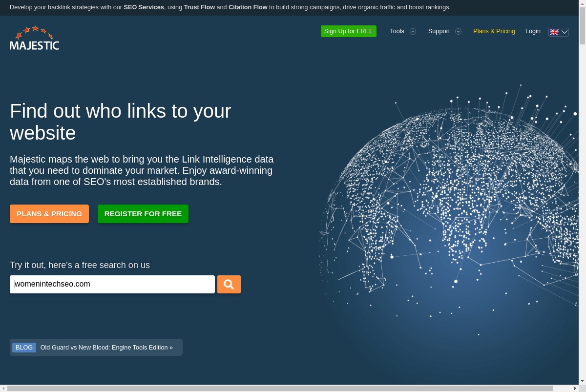Focus the free search input field

tap(112, 284)
